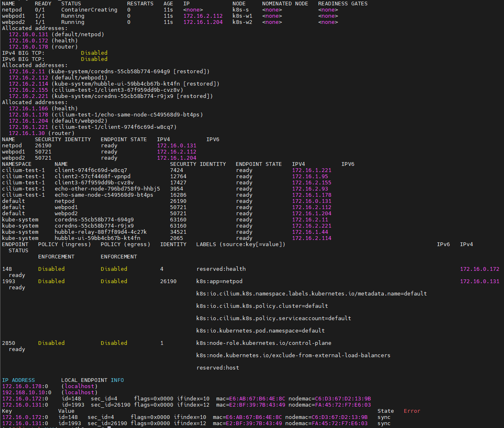Select the hubble-relay-88f7f89d4-4c27k pod name

(100, 232)
